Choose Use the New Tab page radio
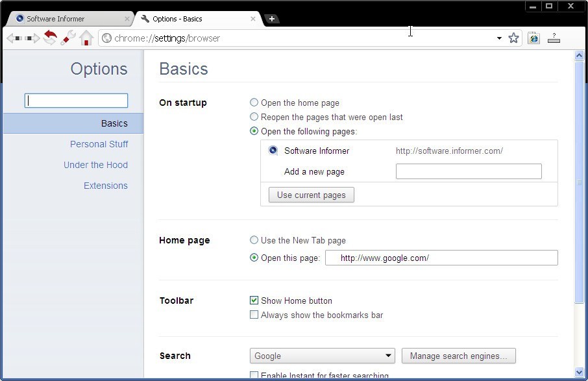 coord(254,240)
